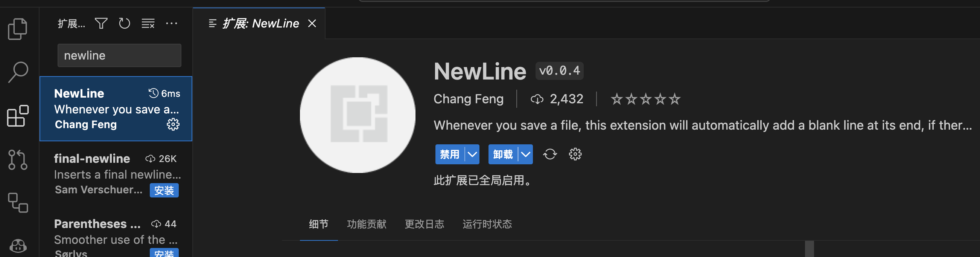Click the five-star rating of NewLine
This screenshot has height=257, width=980.
tap(645, 99)
